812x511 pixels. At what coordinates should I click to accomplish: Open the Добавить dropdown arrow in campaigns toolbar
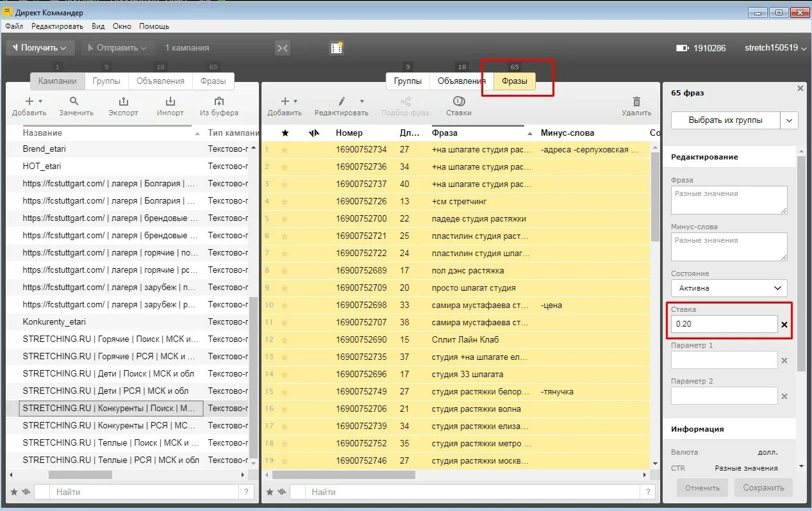40,101
